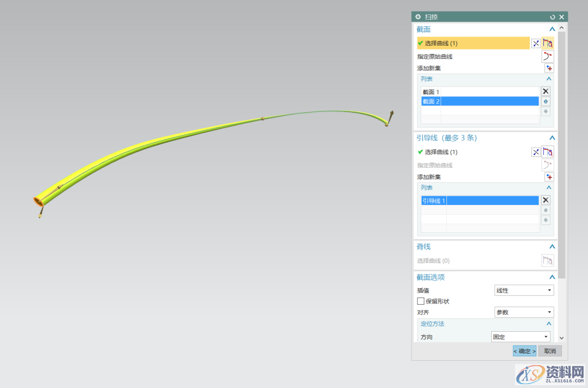Move 截面 2 up in list
This screenshot has height=388, width=588.
click(546, 101)
